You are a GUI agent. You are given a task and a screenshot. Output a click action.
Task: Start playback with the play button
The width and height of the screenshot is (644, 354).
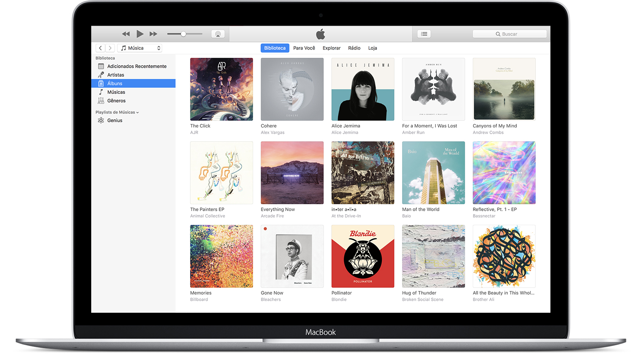pos(140,34)
